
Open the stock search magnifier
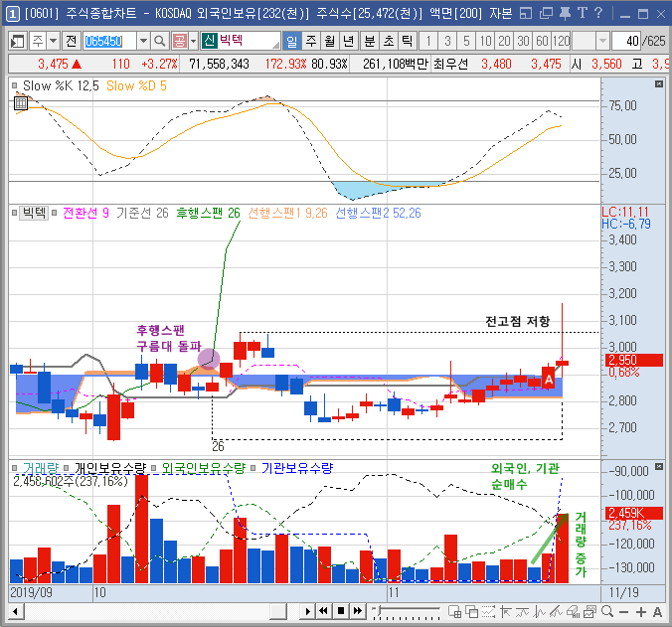(x=159, y=42)
